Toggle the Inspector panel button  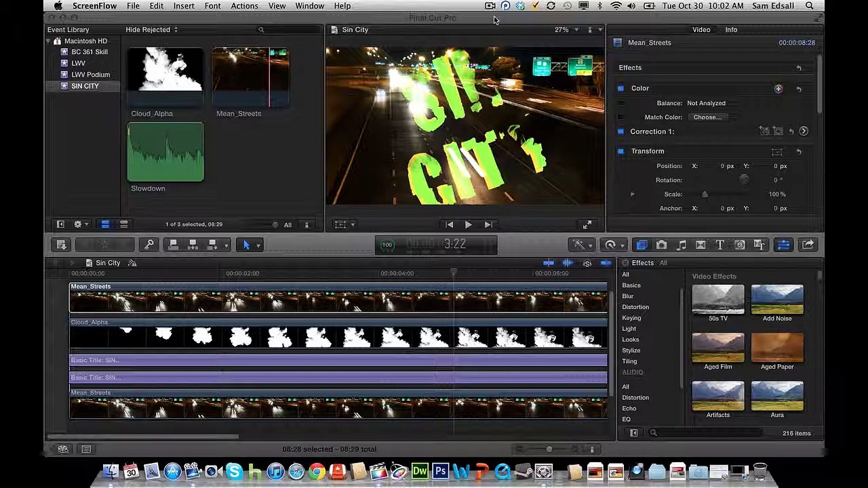pos(783,245)
